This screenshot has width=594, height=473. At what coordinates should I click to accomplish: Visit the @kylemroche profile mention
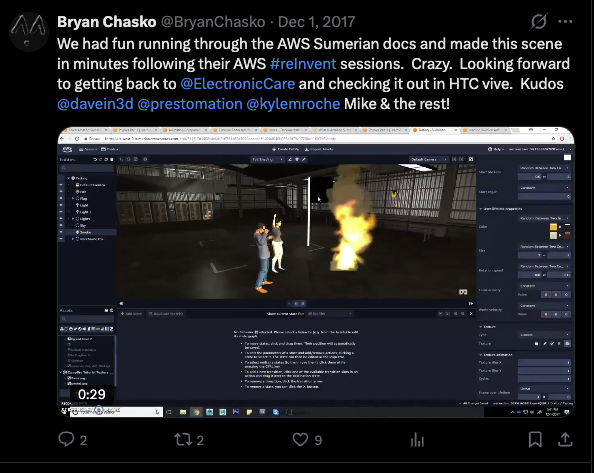click(293, 104)
